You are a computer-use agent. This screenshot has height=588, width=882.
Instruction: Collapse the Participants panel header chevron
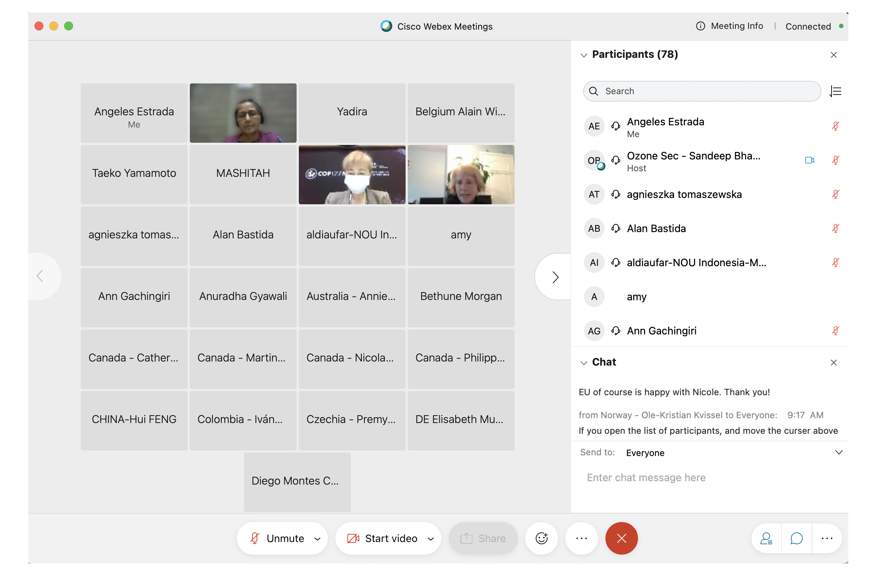(x=584, y=55)
